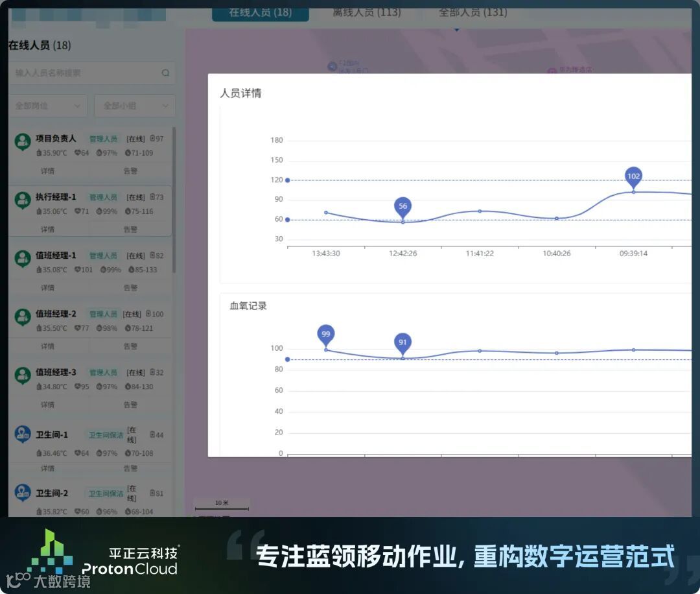
Task: Switch to the 全部人员 (131) tab
Action: (472, 12)
